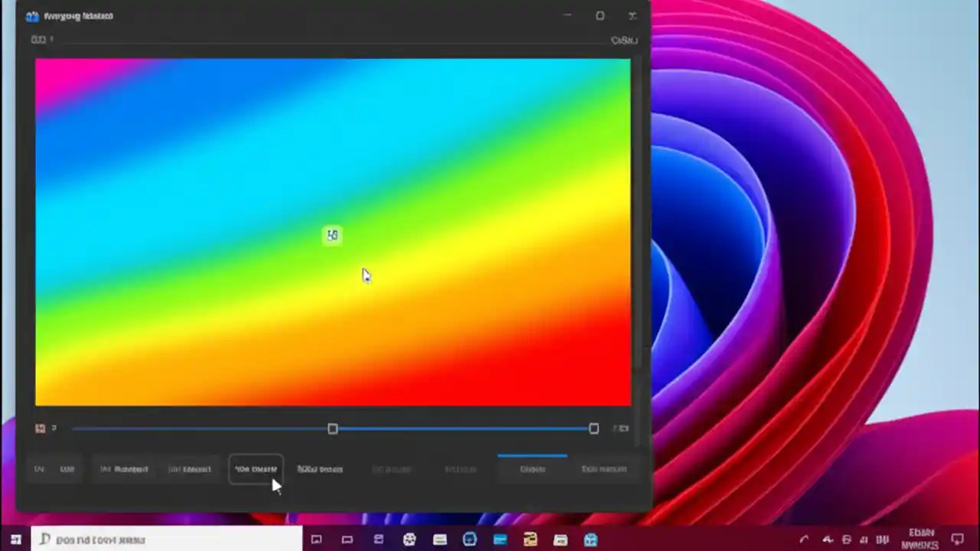Click the filmstrip icon left of the trim slider
This screenshot has height=551, width=980.
(40, 429)
